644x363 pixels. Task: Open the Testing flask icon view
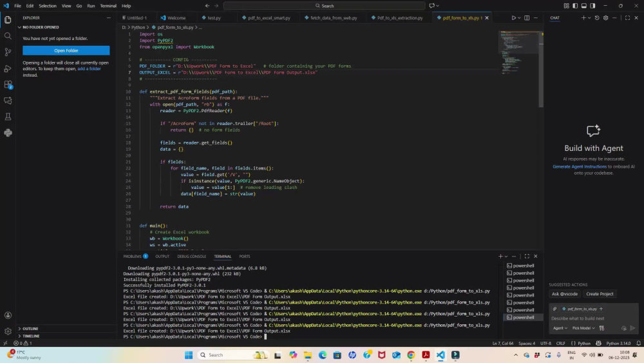point(8,117)
